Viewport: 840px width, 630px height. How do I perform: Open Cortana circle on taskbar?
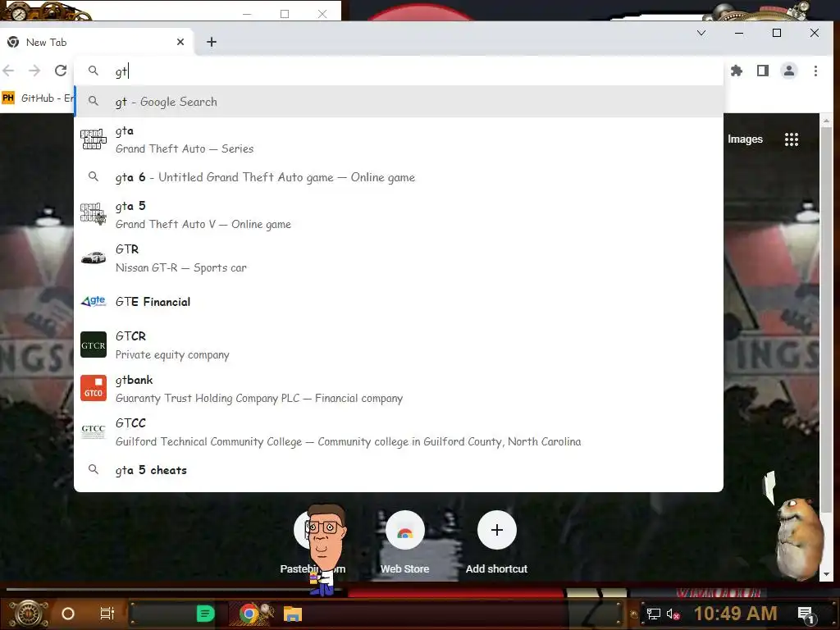coord(68,614)
